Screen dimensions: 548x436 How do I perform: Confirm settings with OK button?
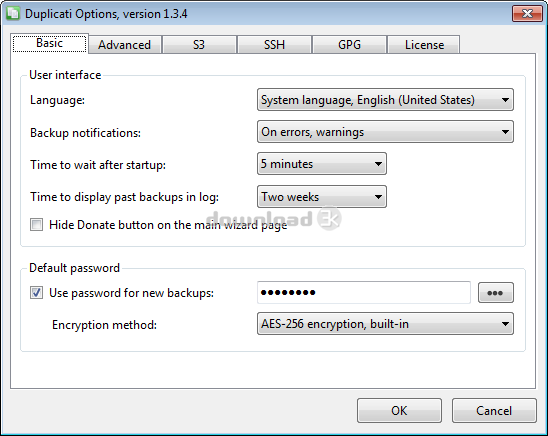pyautogui.click(x=399, y=410)
